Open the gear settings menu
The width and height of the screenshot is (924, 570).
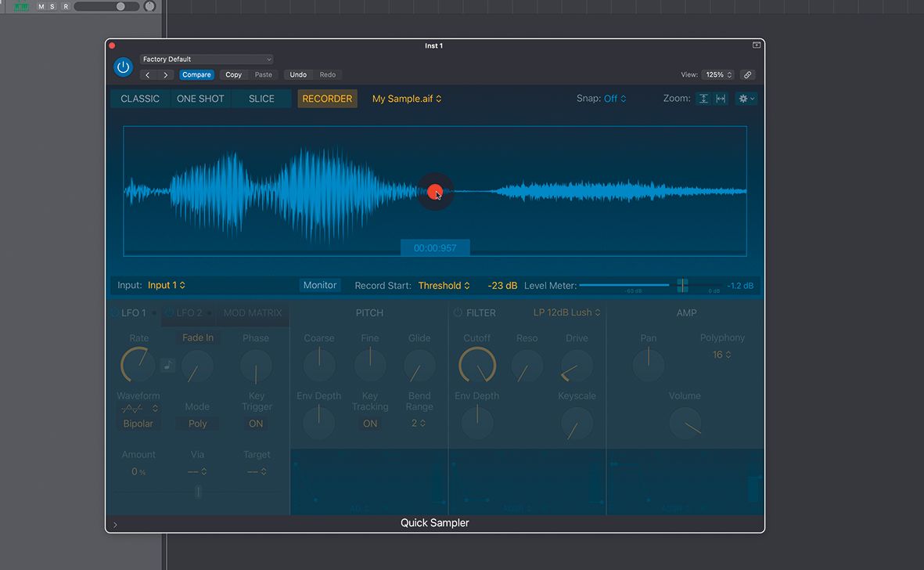[746, 99]
